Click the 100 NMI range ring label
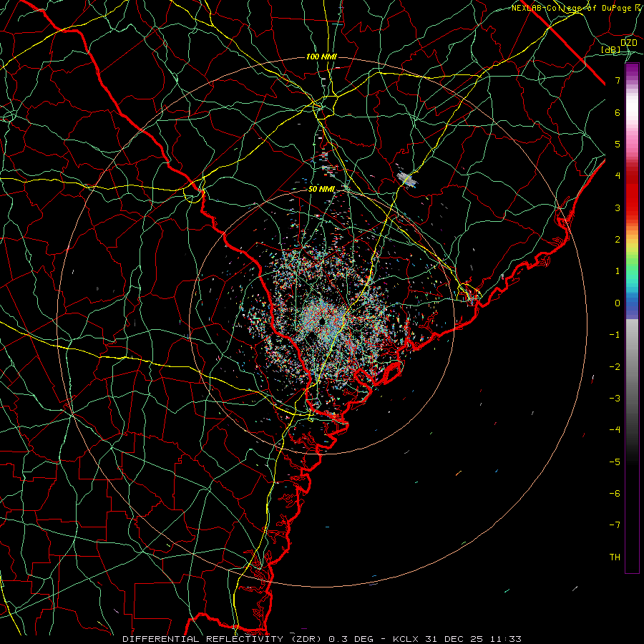Screen dimensions: 644x644 [321, 57]
